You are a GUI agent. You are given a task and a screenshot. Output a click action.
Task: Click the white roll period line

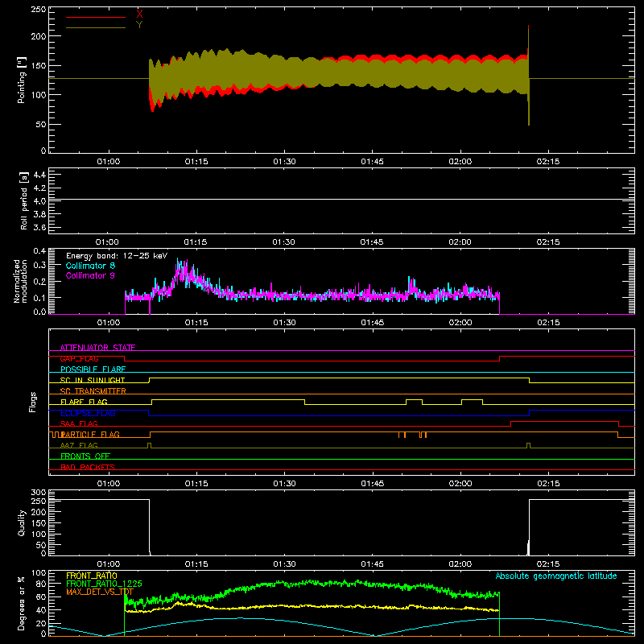341,199
